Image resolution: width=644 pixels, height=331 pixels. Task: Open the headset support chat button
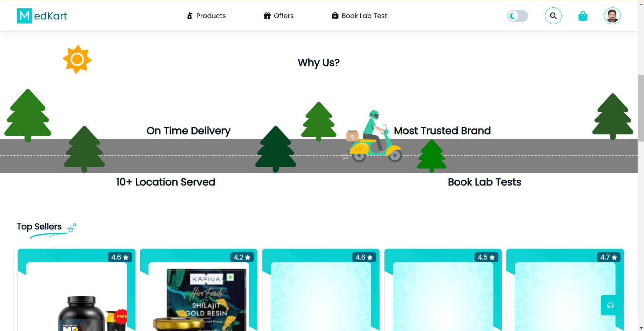tap(610, 305)
